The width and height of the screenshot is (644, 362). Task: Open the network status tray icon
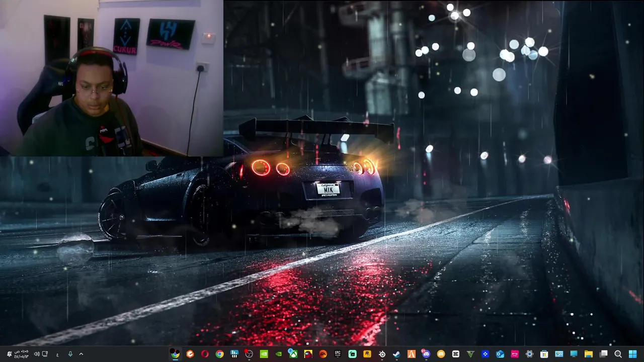pyautogui.click(x=45, y=354)
